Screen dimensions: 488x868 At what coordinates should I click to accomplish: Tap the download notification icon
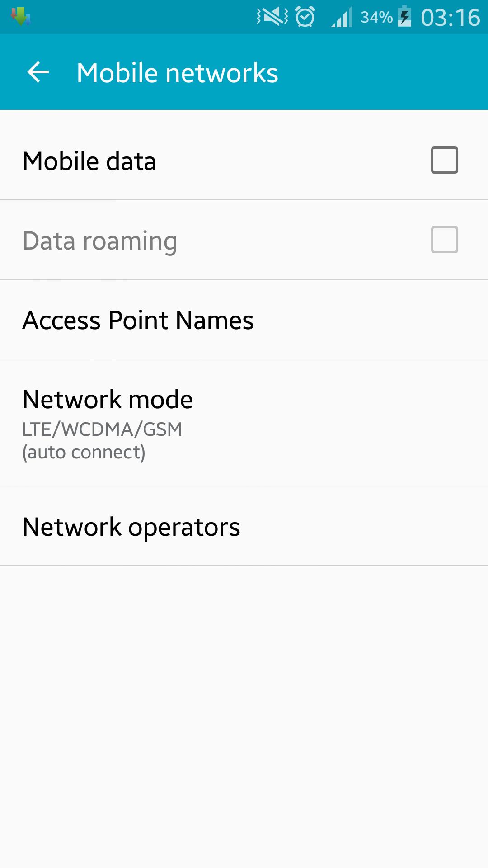[x=21, y=17]
